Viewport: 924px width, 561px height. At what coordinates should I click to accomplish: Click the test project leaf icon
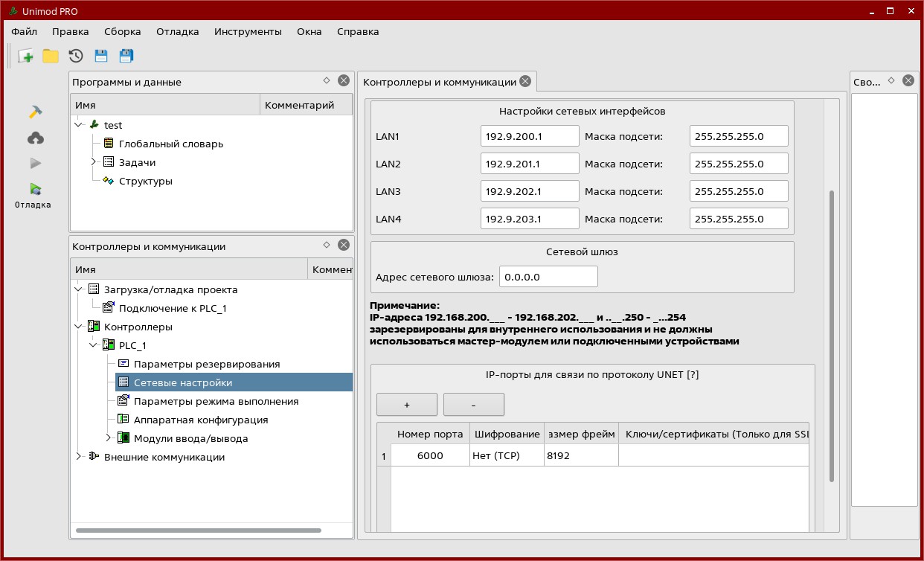(x=94, y=125)
